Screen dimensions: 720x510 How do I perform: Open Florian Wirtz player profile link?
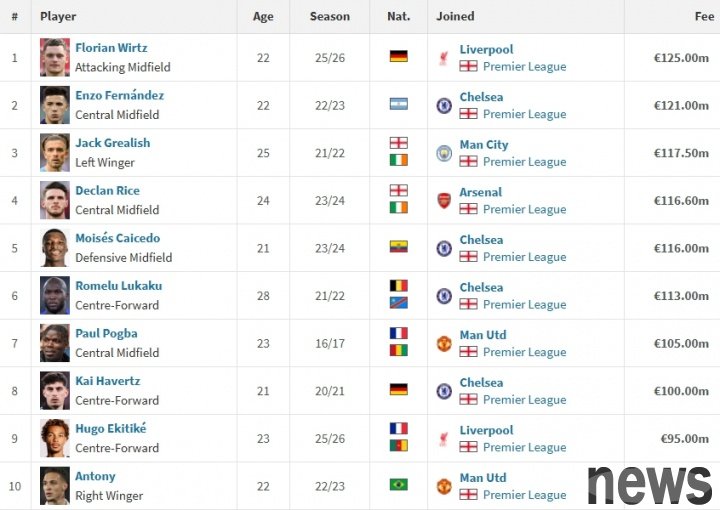point(111,48)
